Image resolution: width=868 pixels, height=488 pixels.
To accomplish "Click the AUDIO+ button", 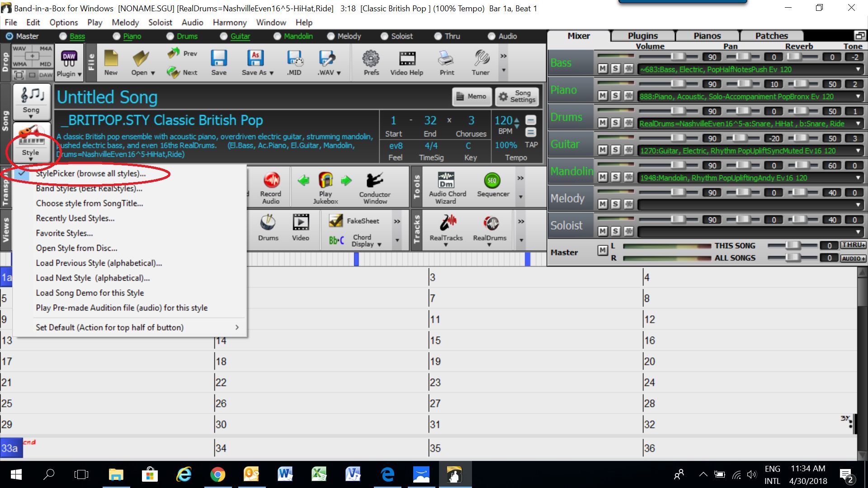I will [x=854, y=258].
